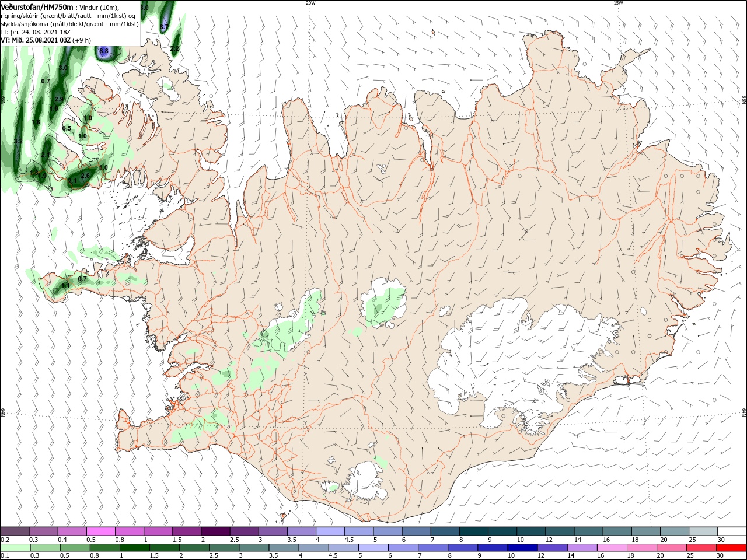Viewport: 747px width, 560px height.
Task: Select the white swatch ending the upper legend row
Action: (x=732, y=531)
